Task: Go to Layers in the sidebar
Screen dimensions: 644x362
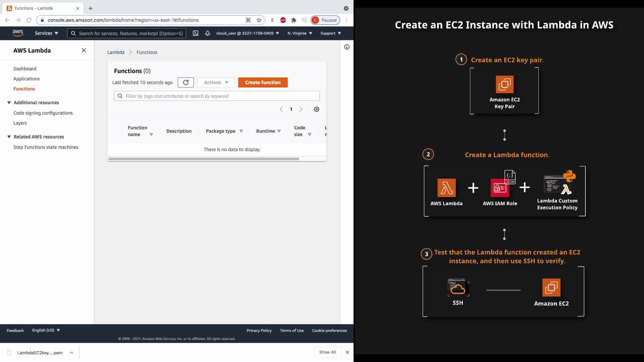Action: point(20,123)
